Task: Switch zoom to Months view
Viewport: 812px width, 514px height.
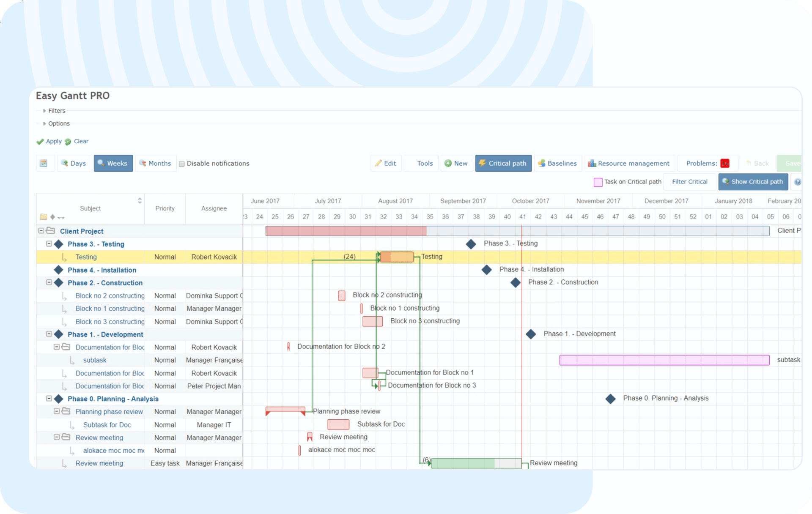Action: tap(155, 163)
